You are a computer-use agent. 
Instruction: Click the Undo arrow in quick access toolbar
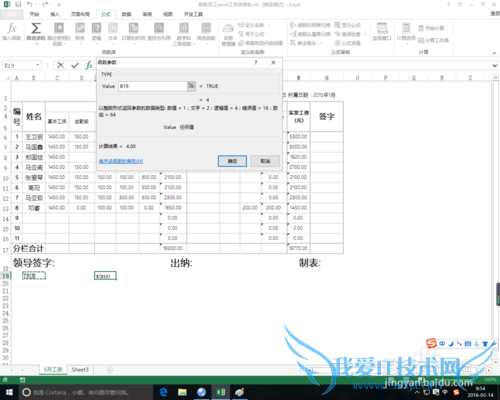coord(30,4)
